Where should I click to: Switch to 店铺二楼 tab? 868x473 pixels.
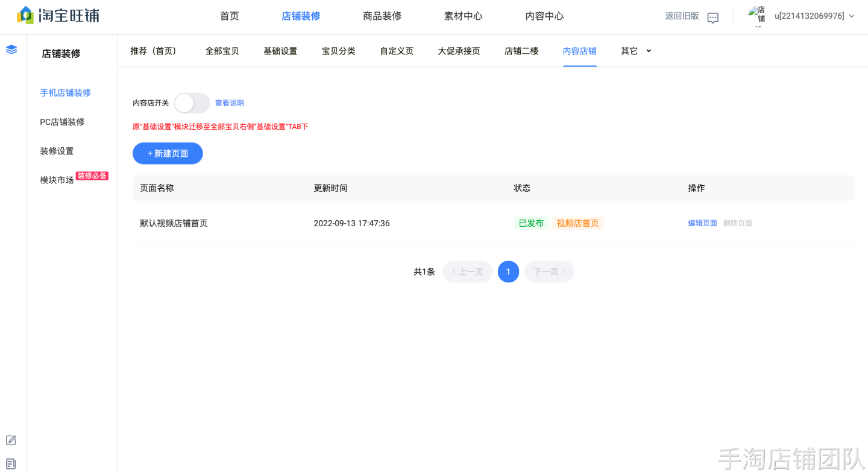click(x=521, y=51)
